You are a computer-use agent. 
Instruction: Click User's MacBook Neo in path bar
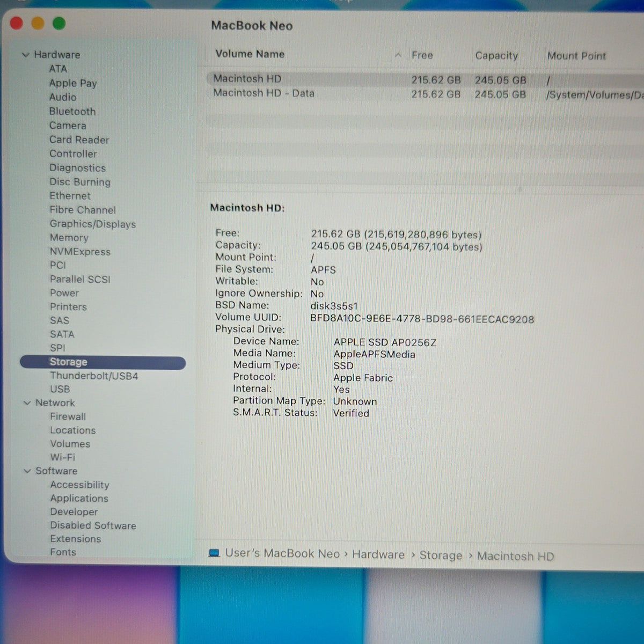pyautogui.click(x=283, y=553)
